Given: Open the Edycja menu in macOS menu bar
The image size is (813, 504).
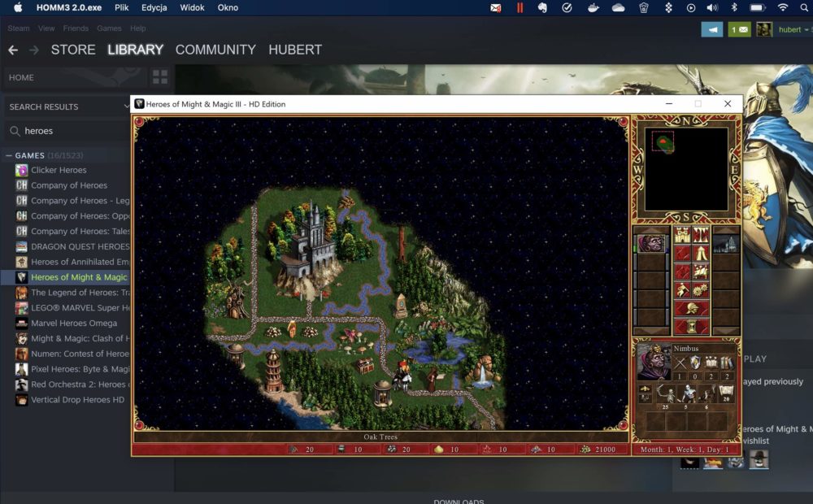Looking at the screenshot, I should pyautogui.click(x=154, y=8).
